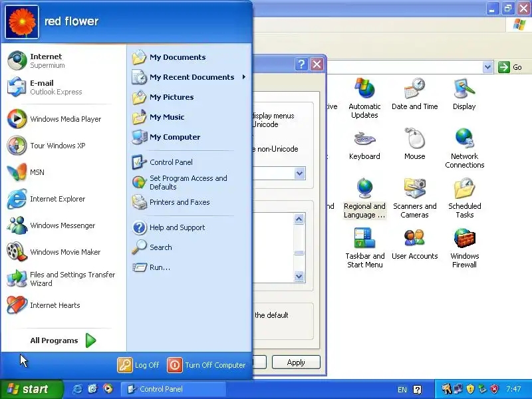This screenshot has width=532, height=399.
Task: Open the Control Panel address bar dropdown
Action: point(487,67)
